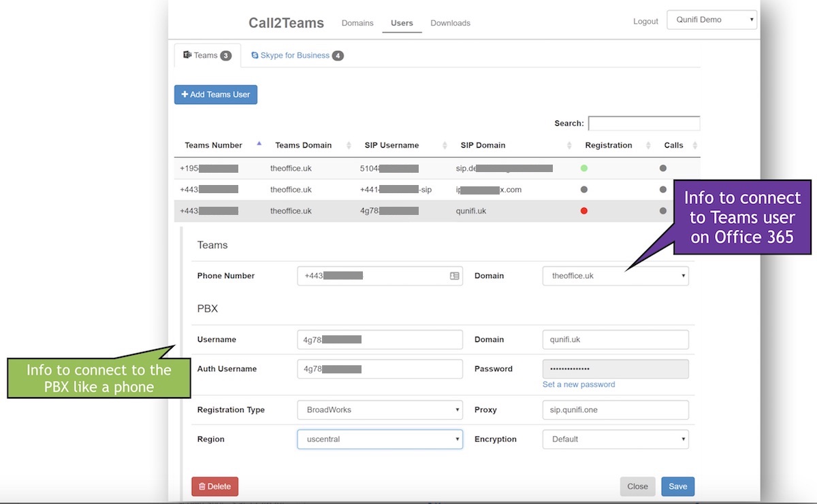Click the PBX Domain field qunifi.uk
Image resolution: width=817 pixels, height=504 pixels.
615,339
